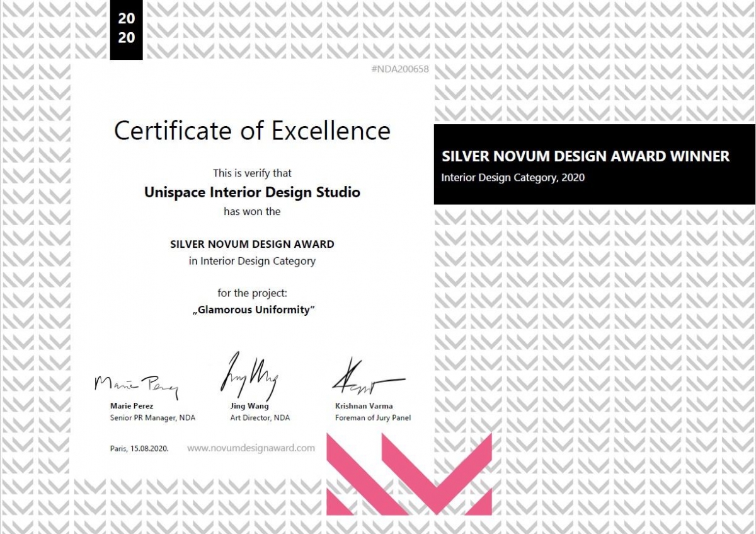This screenshot has height=534, width=756.
Task: Select the #NDA200658 certificate number
Action: click(x=400, y=69)
